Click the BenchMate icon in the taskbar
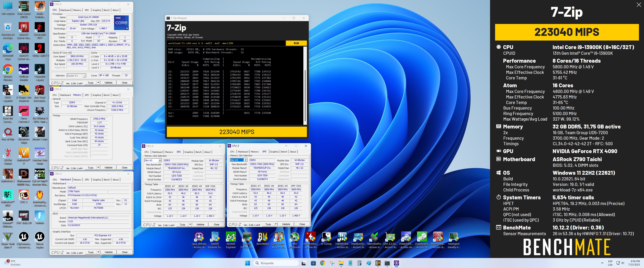 point(378,263)
